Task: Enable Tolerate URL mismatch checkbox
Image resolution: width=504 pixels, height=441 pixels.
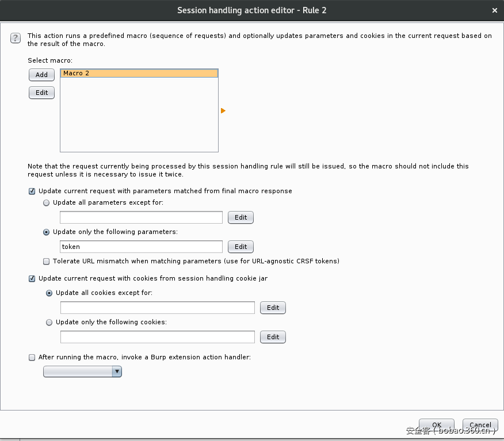Action: (x=47, y=261)
